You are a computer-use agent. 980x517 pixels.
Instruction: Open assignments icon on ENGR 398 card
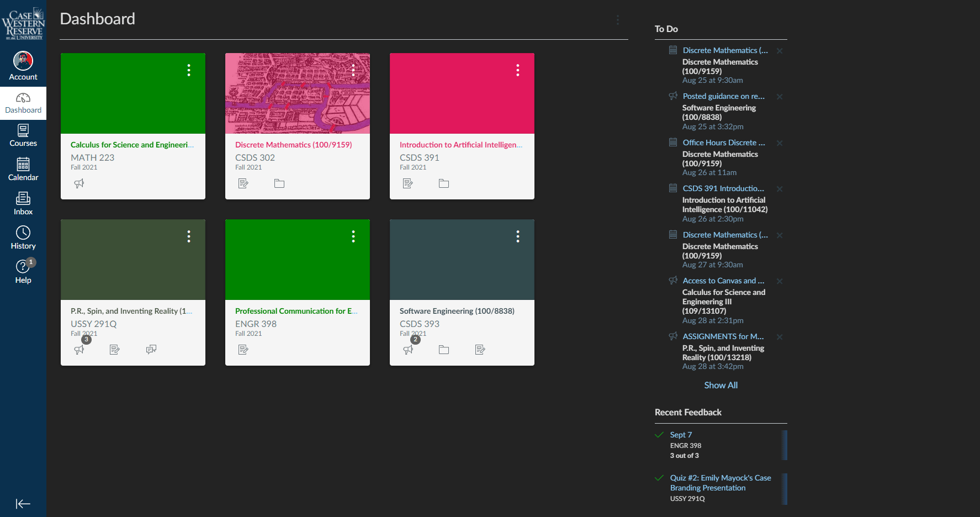243,350
